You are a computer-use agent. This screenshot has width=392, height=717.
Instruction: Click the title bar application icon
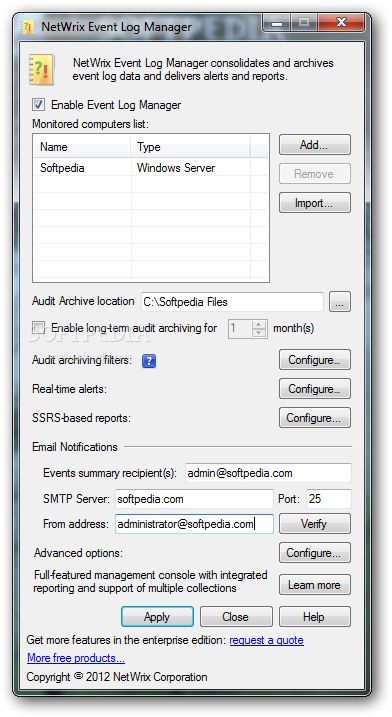tap(27, 27)
